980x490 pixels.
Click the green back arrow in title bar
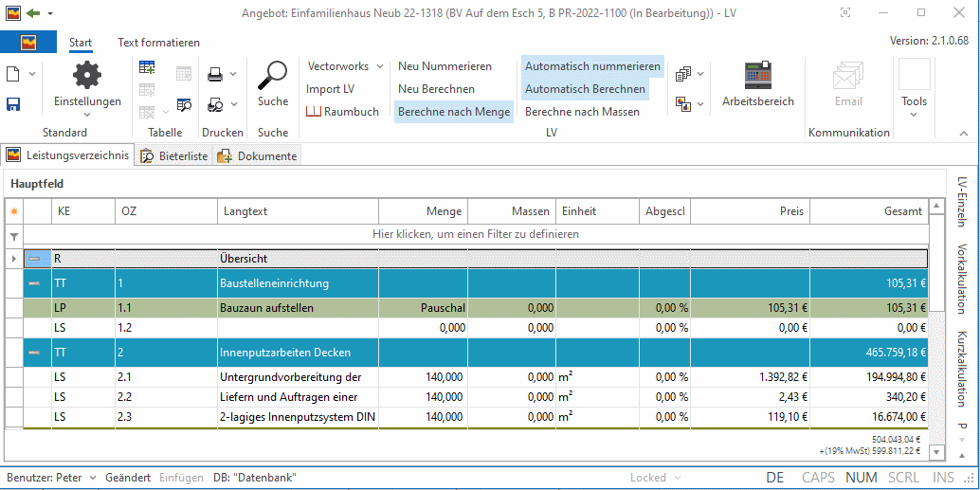[x=33, y=12]
